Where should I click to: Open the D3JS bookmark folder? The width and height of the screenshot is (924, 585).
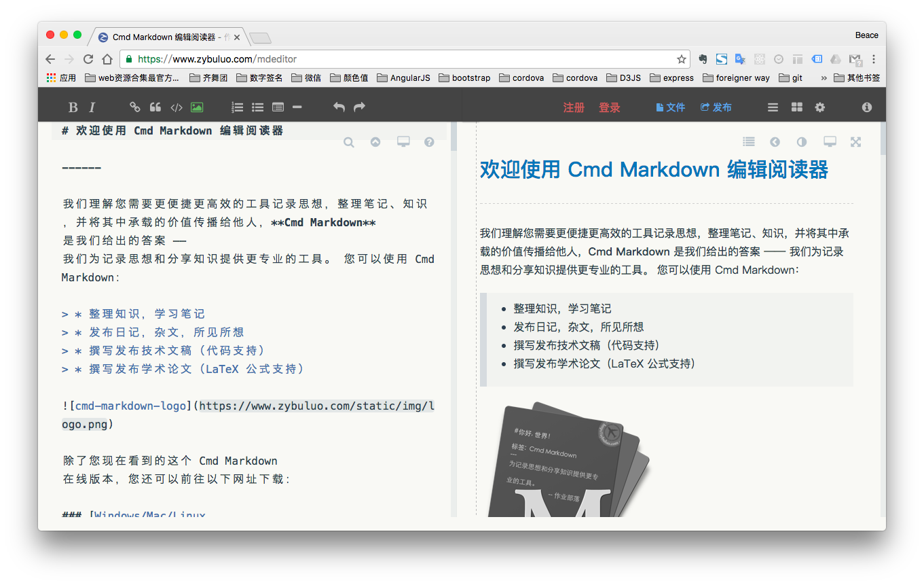pyautogui.click(x=623, y=77)
